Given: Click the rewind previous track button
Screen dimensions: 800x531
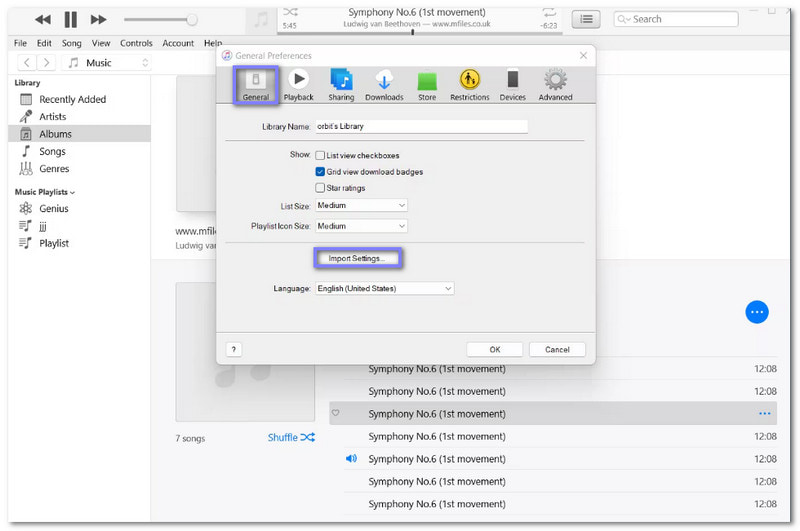Looking at the screenshot, I should 43,20.
